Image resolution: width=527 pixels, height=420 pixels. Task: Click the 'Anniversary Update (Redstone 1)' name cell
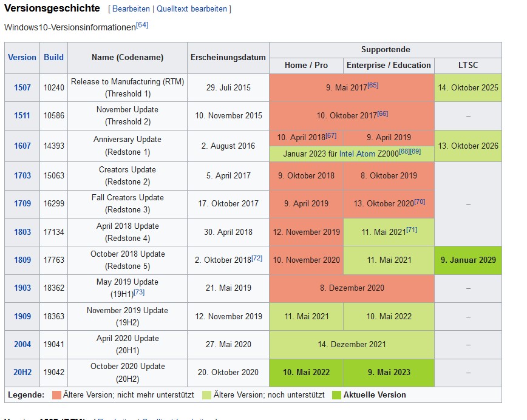127,146
